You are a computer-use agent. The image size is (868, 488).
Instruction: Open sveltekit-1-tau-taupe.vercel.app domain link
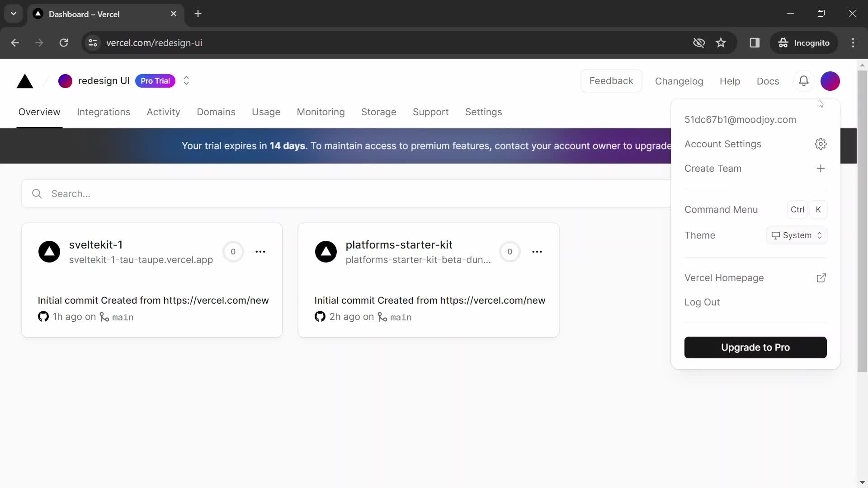click(x=141, y=260)
